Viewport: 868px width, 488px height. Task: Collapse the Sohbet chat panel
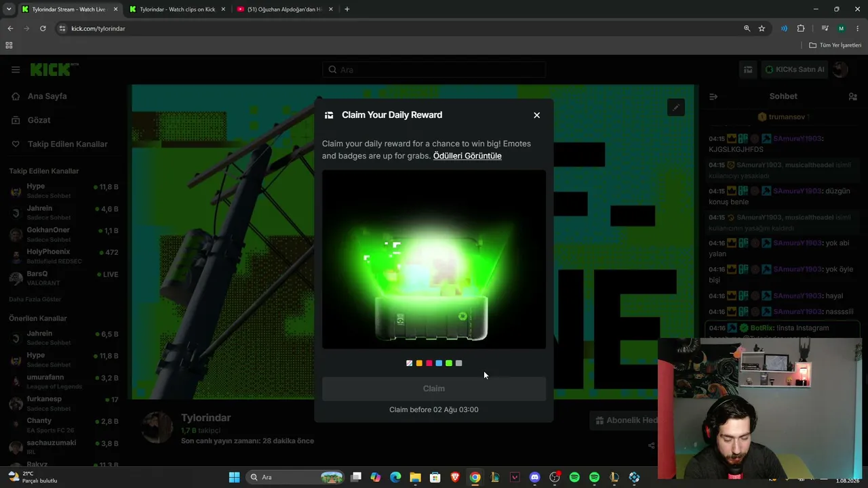click(713, 96)
